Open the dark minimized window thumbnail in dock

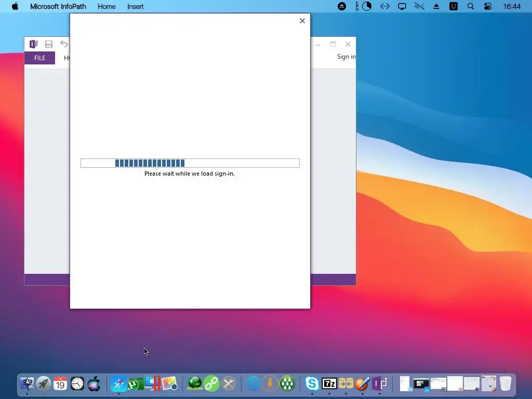(x=421, y=384)
